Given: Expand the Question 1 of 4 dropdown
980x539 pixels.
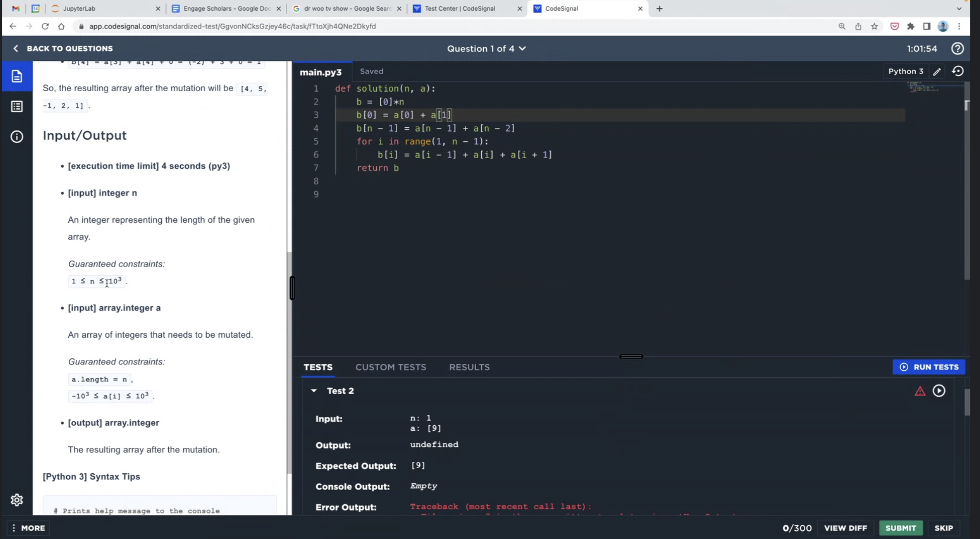Looking at the screenshot, I should pyautogui.click(x=486, y=48).
